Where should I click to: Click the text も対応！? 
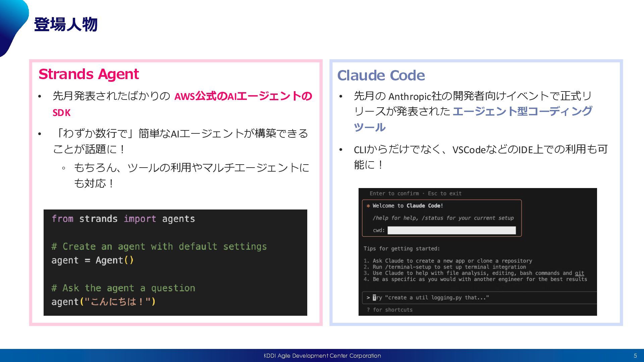point(94,183)
